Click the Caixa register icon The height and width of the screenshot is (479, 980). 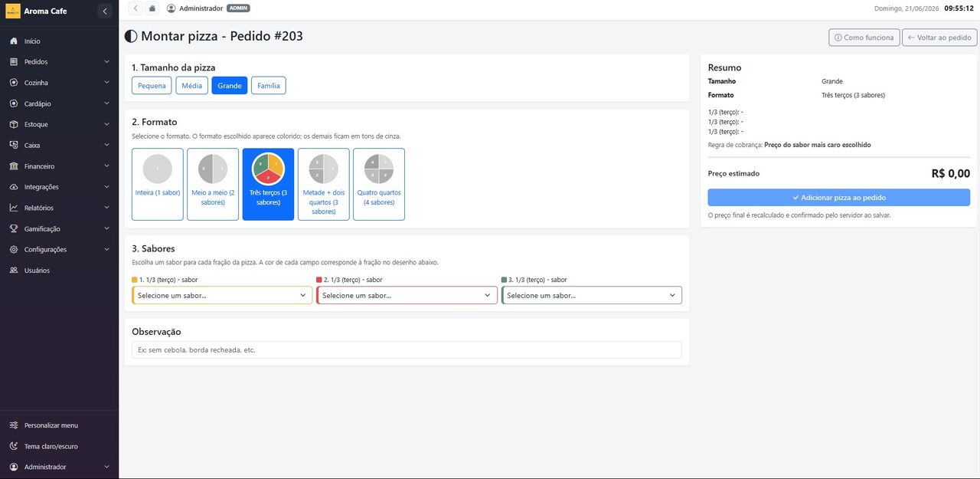[x=14, y=145]
